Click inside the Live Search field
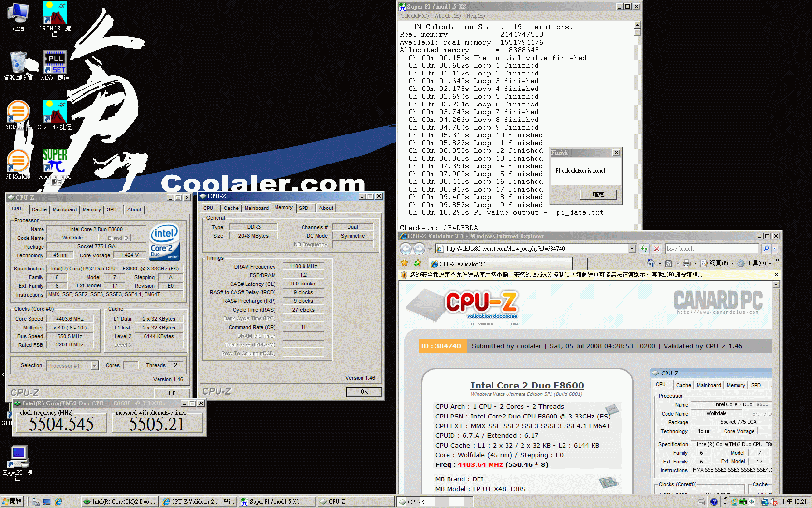The width and height of the screenshot is (812, 508). pos(710,248)
